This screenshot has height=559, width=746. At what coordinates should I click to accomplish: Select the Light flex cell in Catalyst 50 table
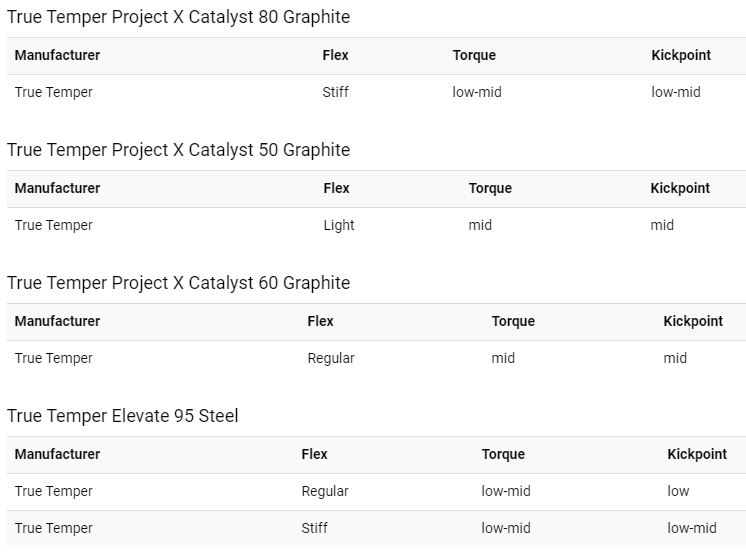(x=339, y=225)
